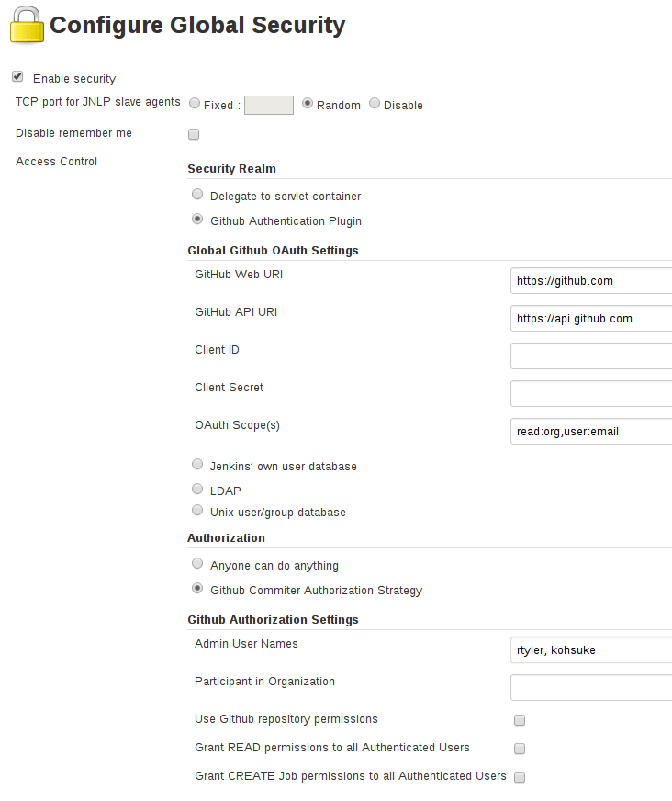Click the padlock security icon
This screenshot has height=801, width=672.
click(x=26, y=25)
